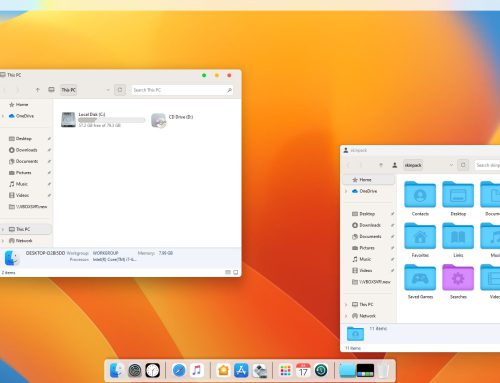Image resolution: width=500 pixels, height=383 pixels.
Task: Click the This PC breadcrumb in address bar
Action: (x=68, y=90)
